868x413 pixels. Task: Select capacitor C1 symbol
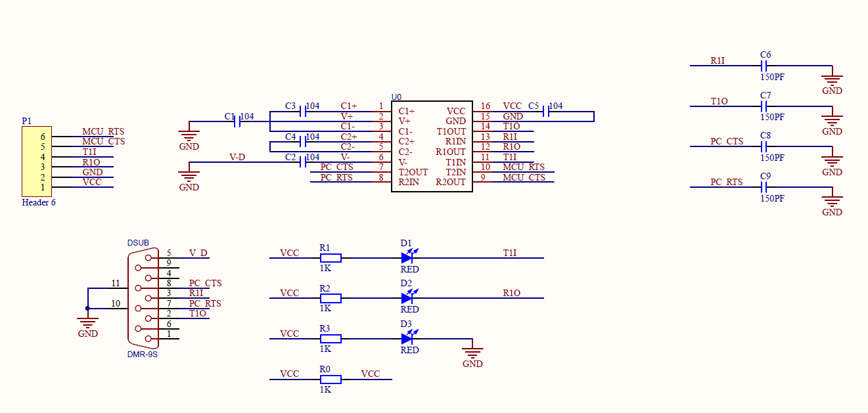[237, 121]
